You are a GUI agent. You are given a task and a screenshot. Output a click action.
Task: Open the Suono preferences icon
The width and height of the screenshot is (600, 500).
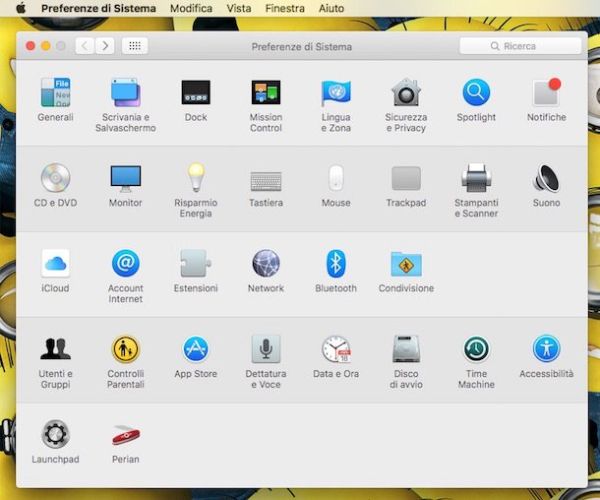point(546,179)
